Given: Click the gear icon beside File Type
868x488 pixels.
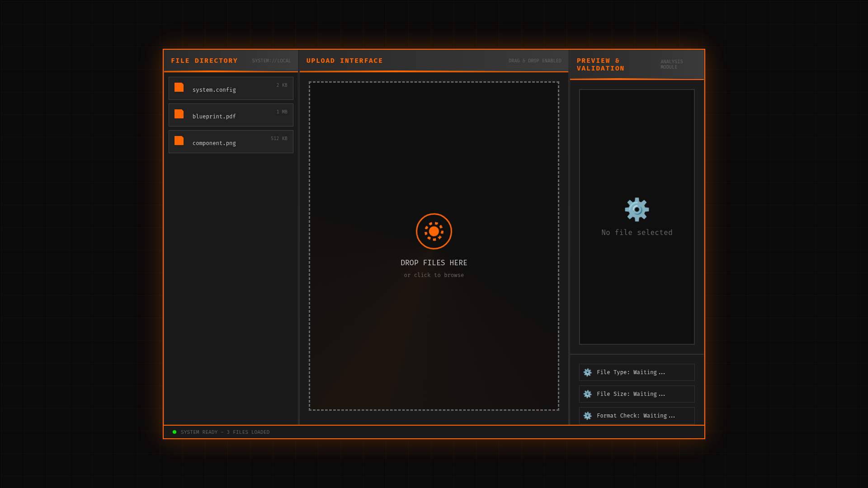Looking at the screenshot, I should 587,372.
